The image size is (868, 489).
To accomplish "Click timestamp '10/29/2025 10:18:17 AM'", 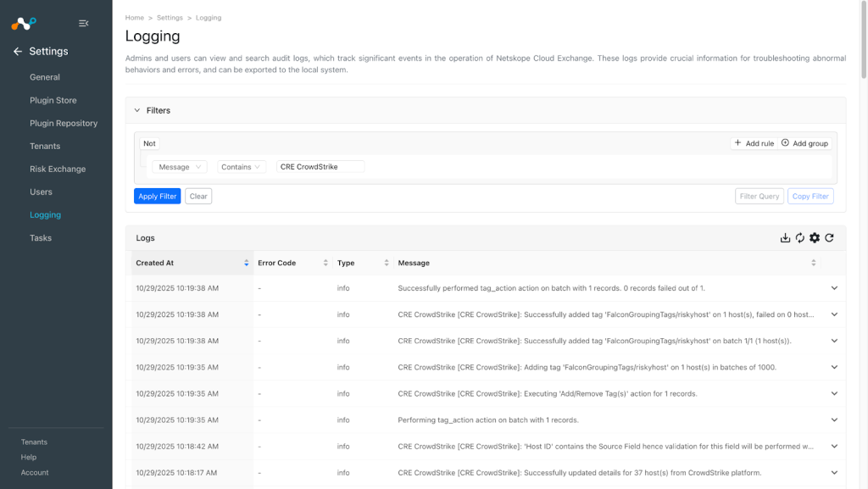I will tap(176, 473).
